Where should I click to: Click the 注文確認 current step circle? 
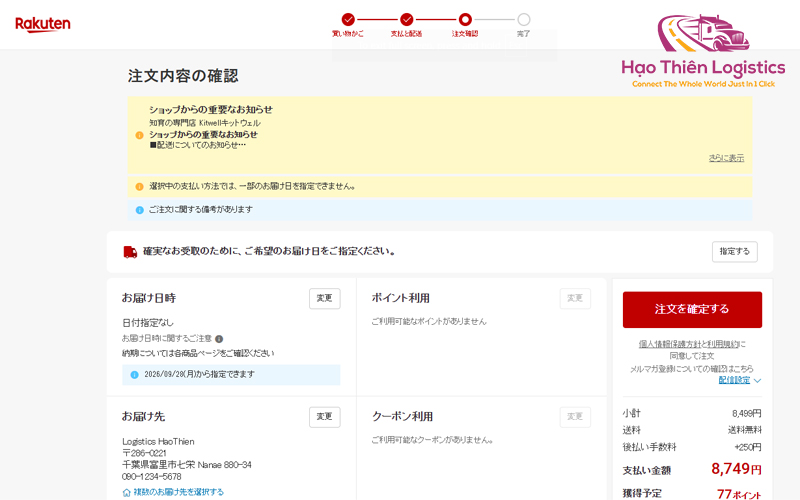pyautogui.click(x=465, y=19)
